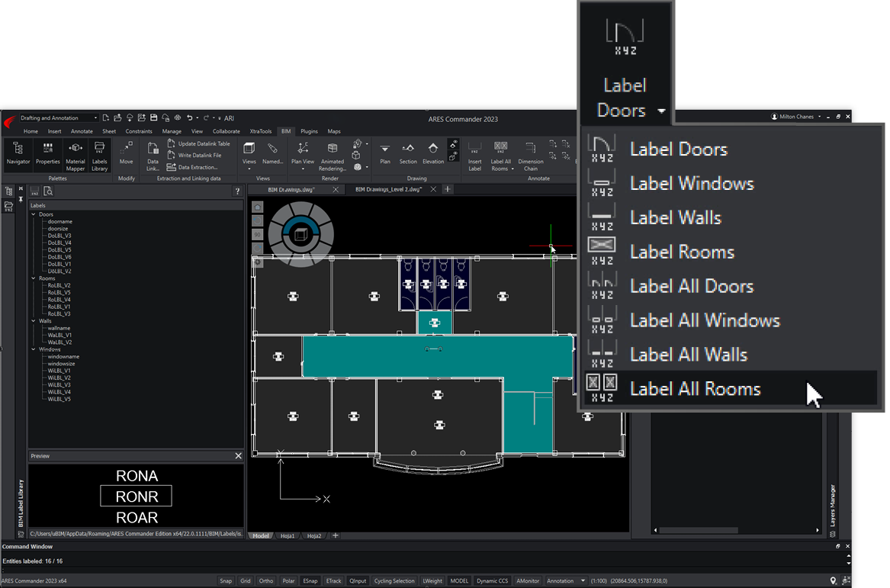Select the windowsize label

(x=61, y=364)
